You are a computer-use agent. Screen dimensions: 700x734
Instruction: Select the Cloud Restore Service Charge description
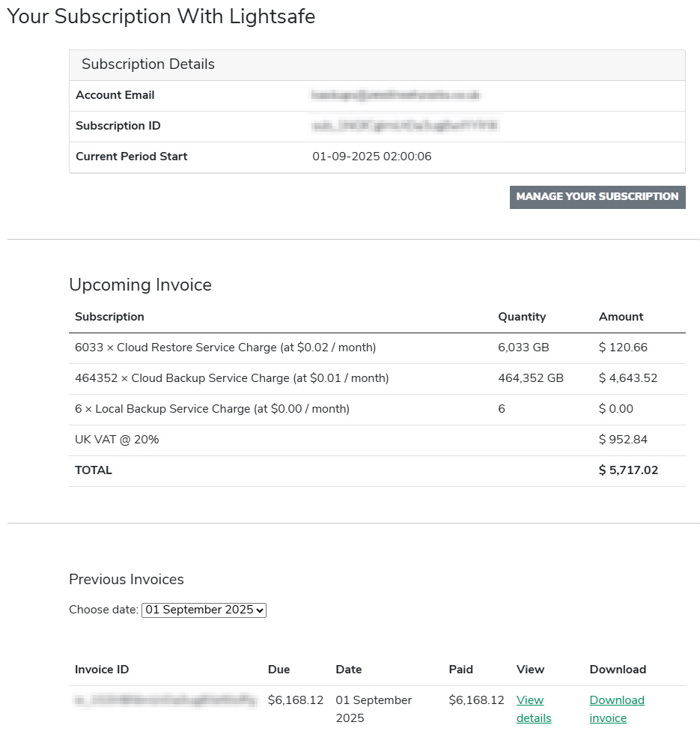tap(225, 348)
